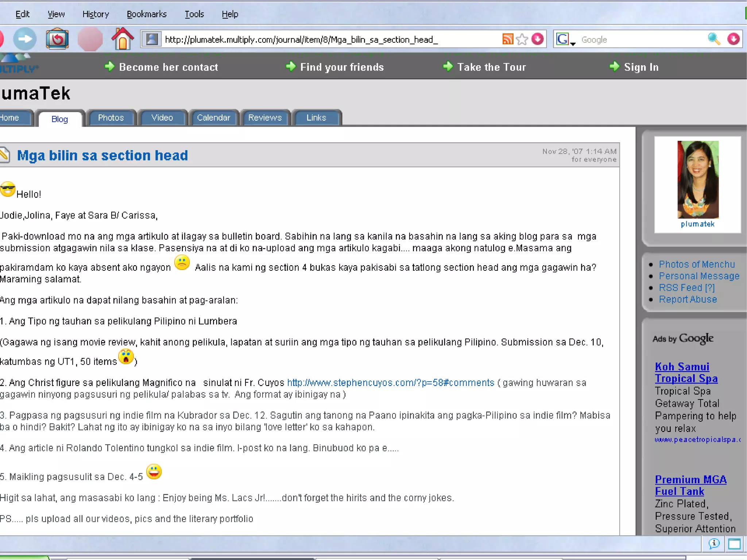
Task: Switch to the Calendar tab
Action: 213,118
